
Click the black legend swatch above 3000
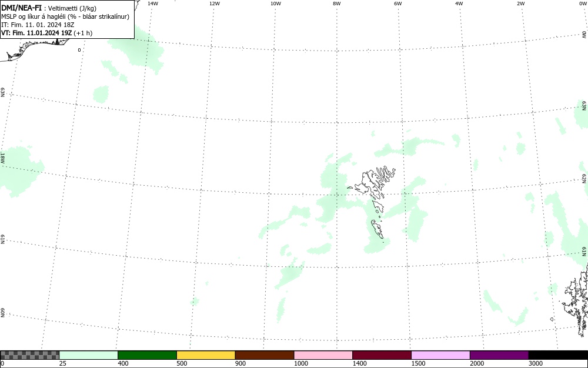click(x=558, y=355)
